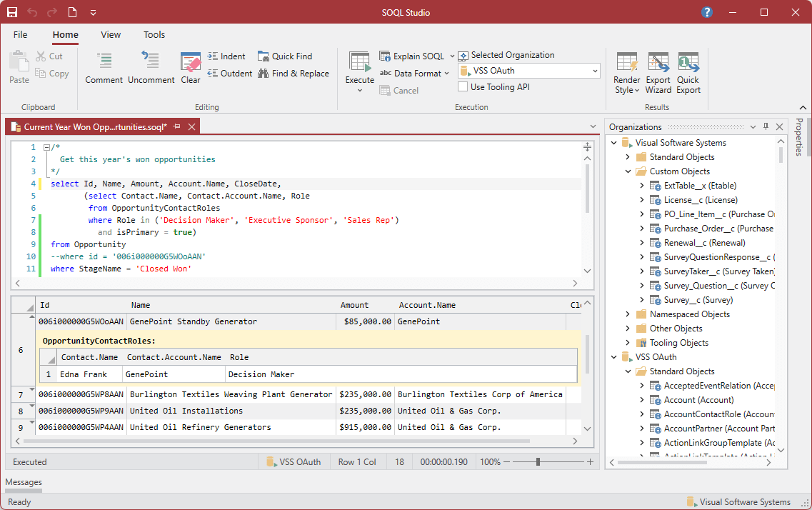This screenshot has height=510, width=812.
Task: Expand result row 7 details
Action: click(x=31, y=389)
